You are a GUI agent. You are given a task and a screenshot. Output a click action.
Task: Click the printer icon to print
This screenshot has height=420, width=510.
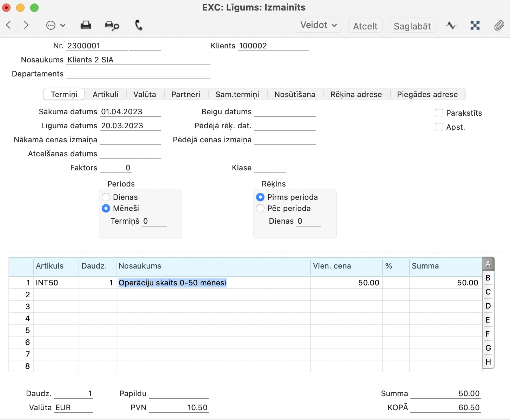(x=86, y=25)
